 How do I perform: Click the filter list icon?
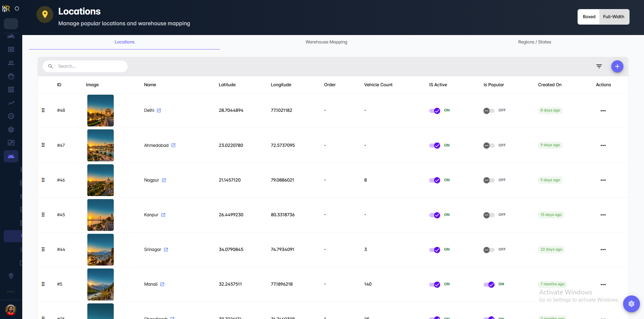(599, 66)
